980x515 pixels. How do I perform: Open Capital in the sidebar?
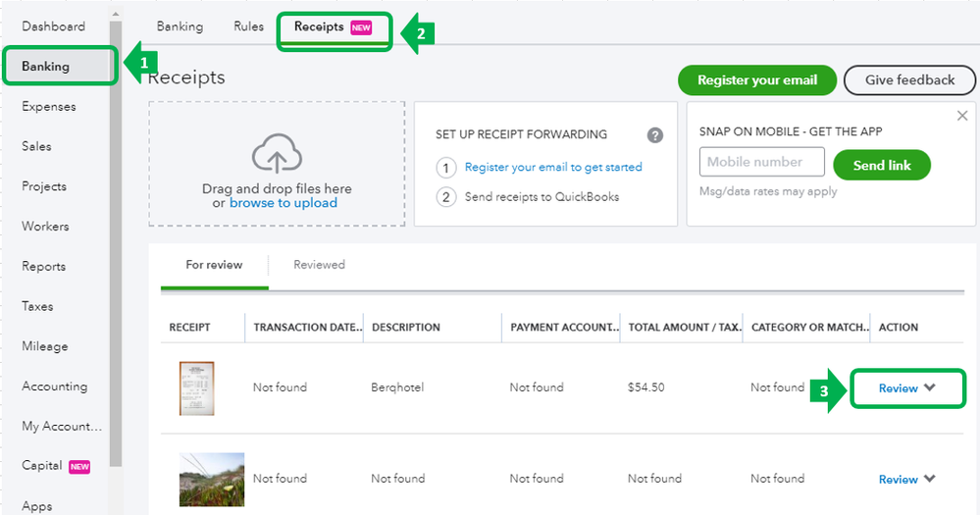(x=42, y=466)
